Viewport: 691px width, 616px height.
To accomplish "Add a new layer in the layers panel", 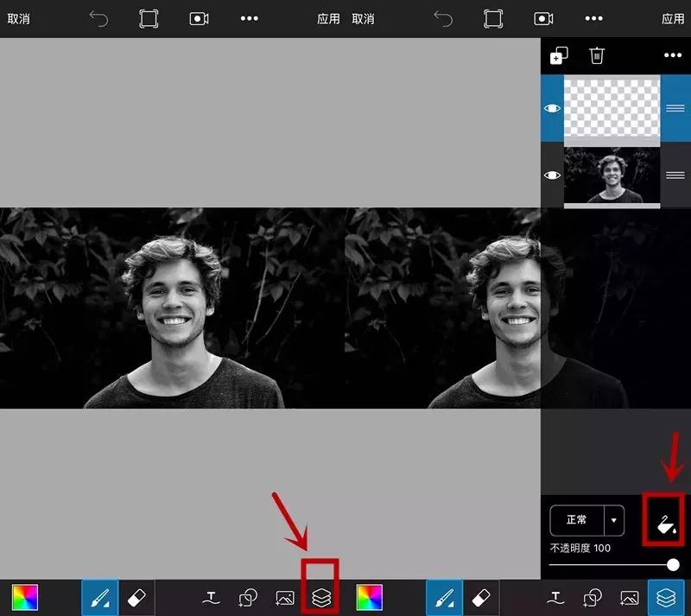I will (559, 55).
